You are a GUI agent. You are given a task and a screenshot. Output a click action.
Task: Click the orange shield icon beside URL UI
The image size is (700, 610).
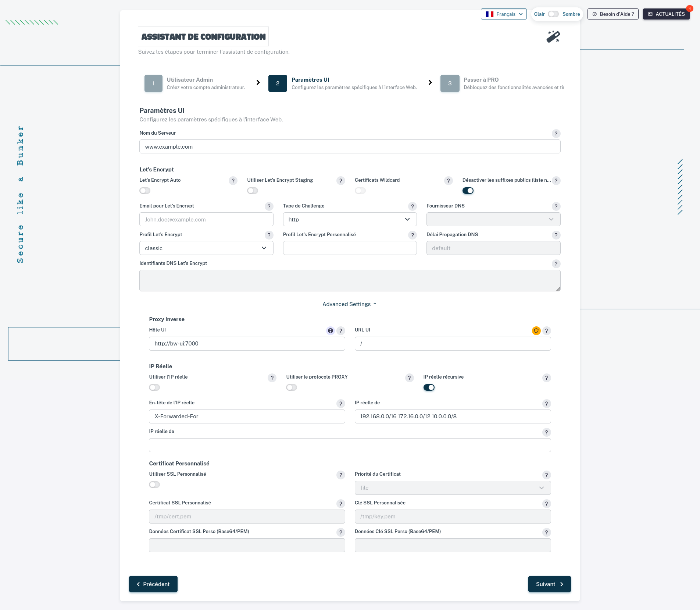pyautogui.click(x=536, y=331)
